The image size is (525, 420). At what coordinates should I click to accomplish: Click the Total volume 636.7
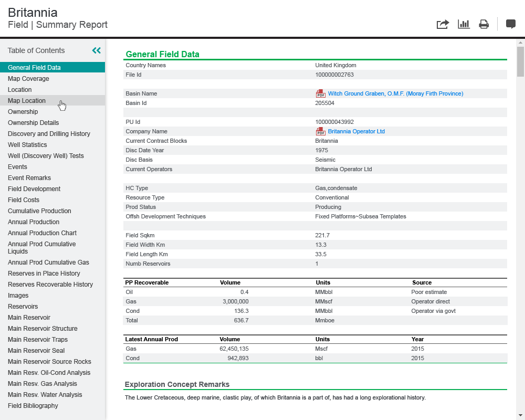(x=241, y=321)
